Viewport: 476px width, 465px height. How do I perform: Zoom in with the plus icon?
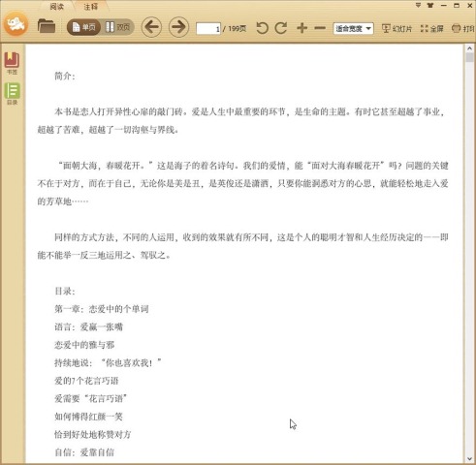(x=301, y=28)
